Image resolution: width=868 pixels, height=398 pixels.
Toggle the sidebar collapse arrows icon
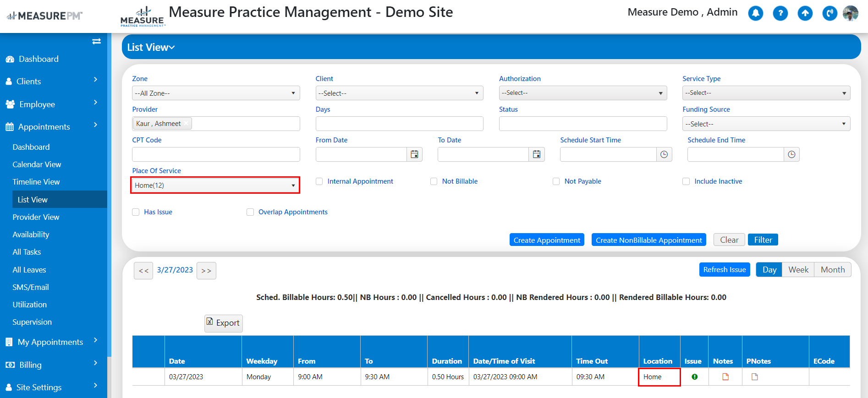tap(96, 42)
